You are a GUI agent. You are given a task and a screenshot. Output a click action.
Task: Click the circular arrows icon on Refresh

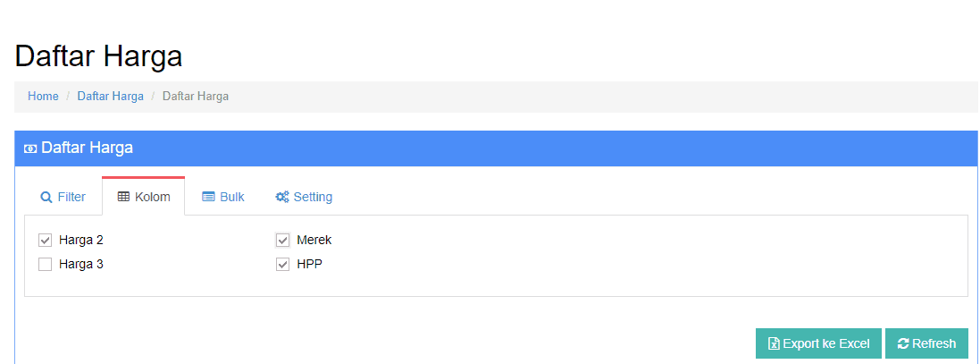(x=903, y=343)
